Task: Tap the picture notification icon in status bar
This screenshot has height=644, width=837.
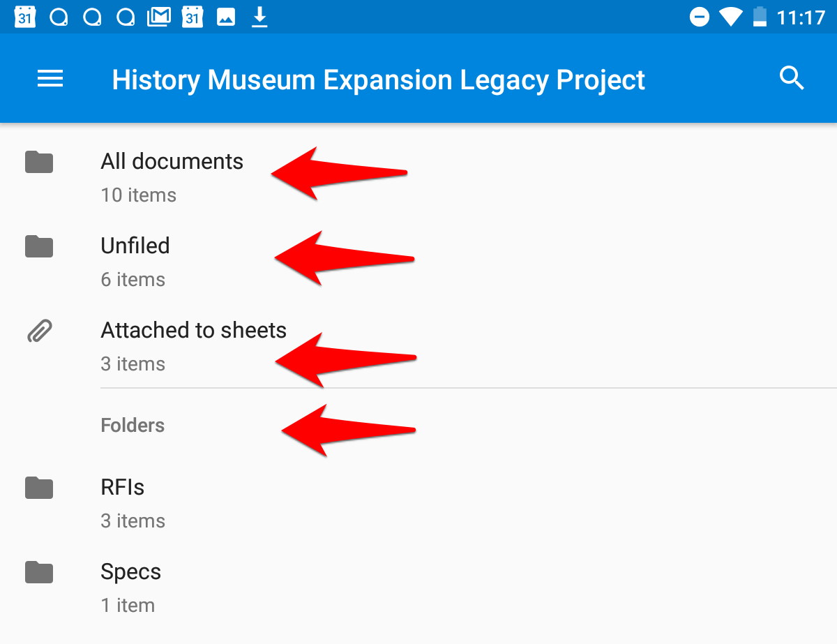Action: pyautogui.click(x=226, y=17)
